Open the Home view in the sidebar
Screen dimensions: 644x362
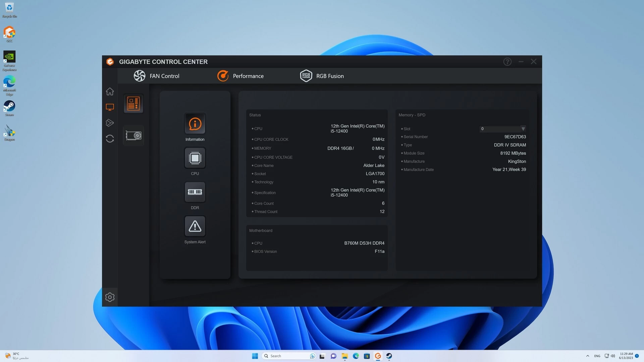pyautogui.click(x=110, y=91)
